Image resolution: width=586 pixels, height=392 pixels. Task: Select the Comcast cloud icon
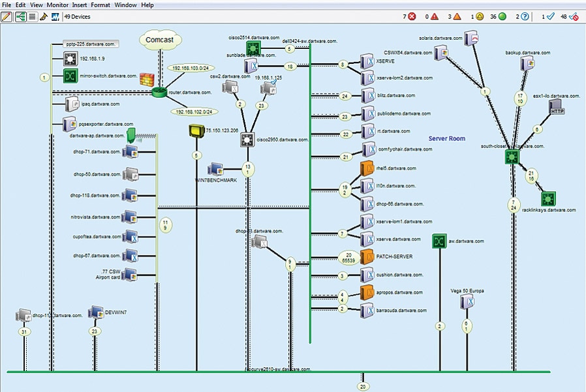(x=160, y=40)
